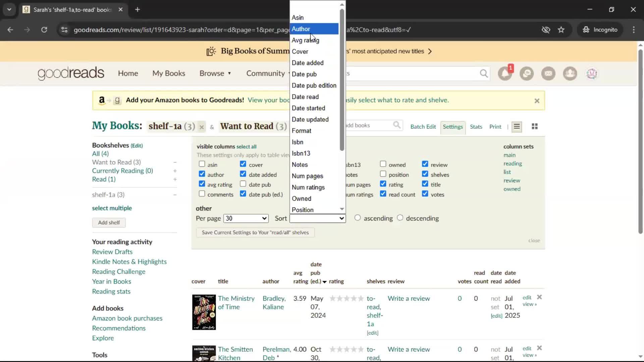
Task: Enable the comments column checkbox
Action: coord(202,193)
